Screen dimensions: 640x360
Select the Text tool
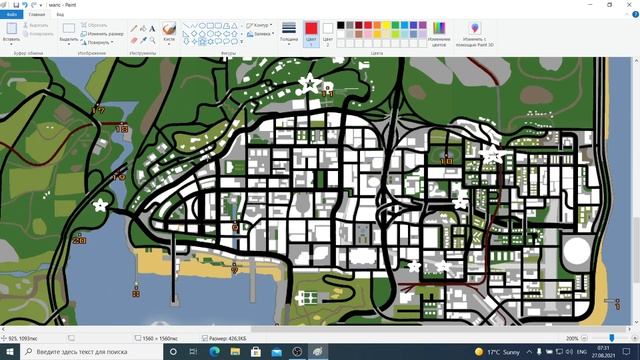point(152,29)
